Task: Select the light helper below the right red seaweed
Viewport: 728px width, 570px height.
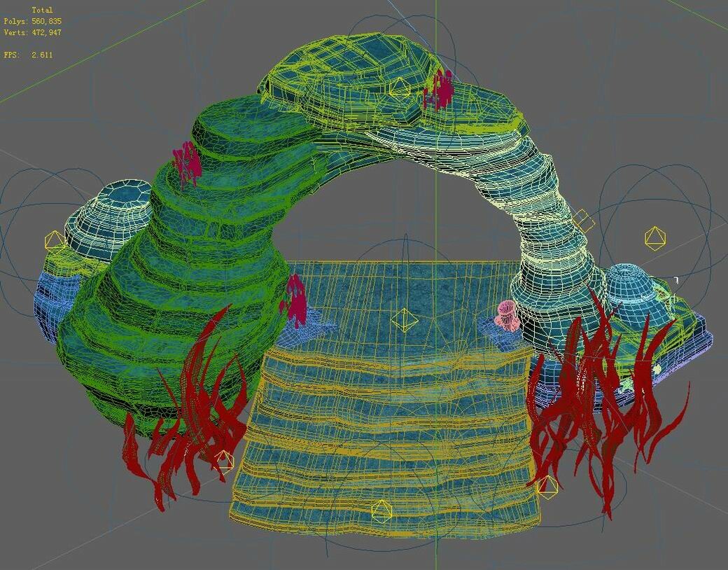Action: [547, 487]
